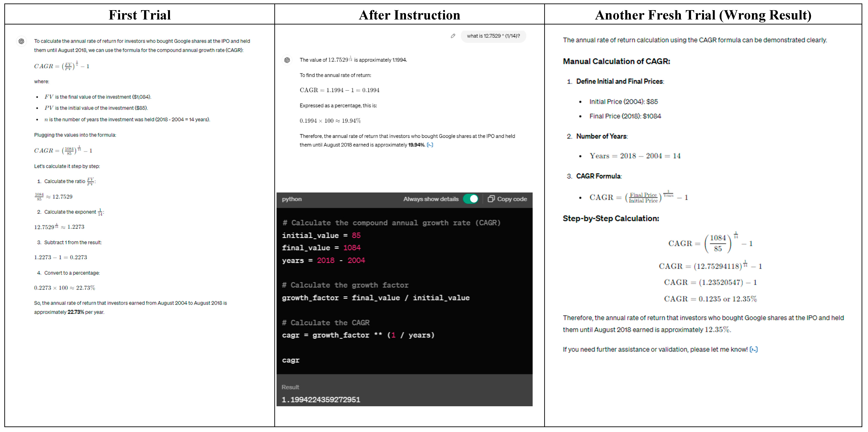Click the comment '# Calculate the growth factor'
This screenshot has height=432, width=868.
[x=345, y=285]
